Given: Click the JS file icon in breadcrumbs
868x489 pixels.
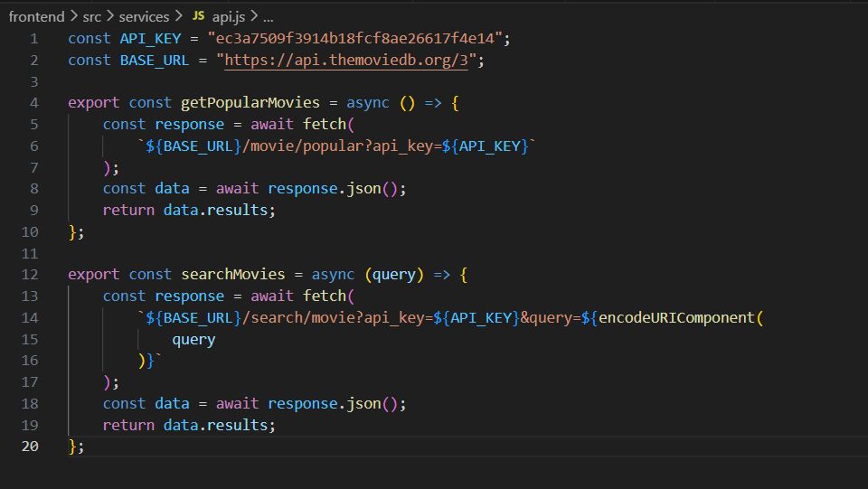Looking at the screenshot, I should (x=199, y=16).
